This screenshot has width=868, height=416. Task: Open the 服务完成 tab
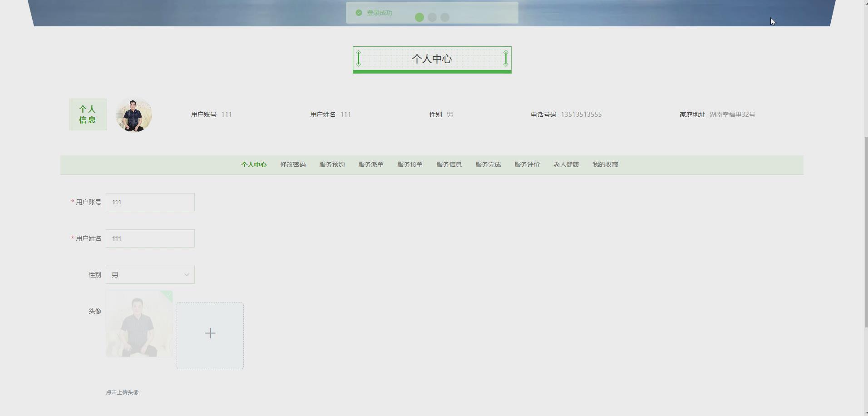(488, 164)
